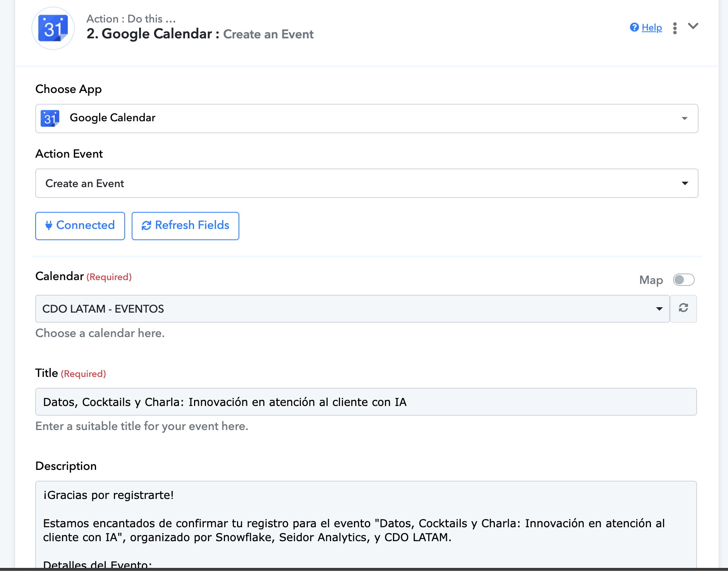Open the Help link
This screenshot has height=571, width=728.
pyautogui.click(x=652, y=28)
